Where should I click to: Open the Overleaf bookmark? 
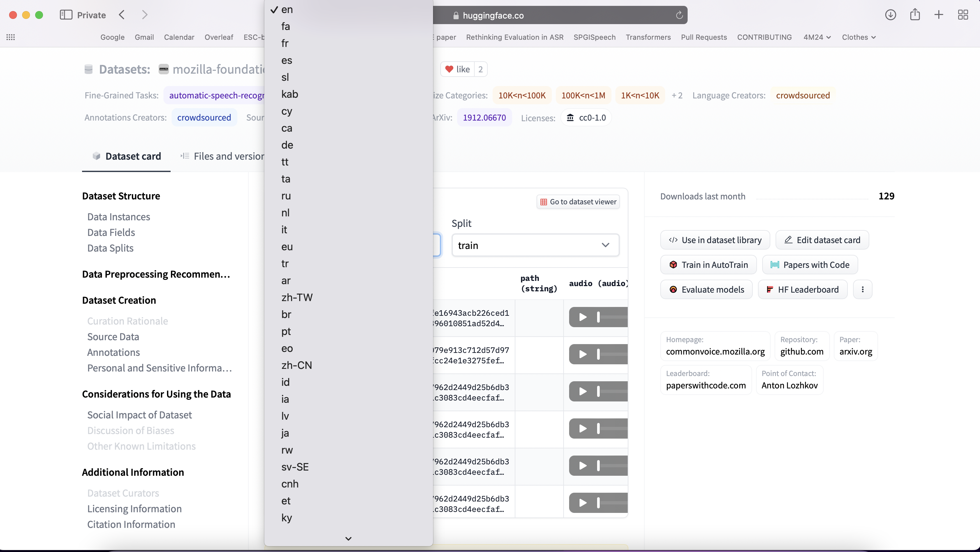pos(219,37)
